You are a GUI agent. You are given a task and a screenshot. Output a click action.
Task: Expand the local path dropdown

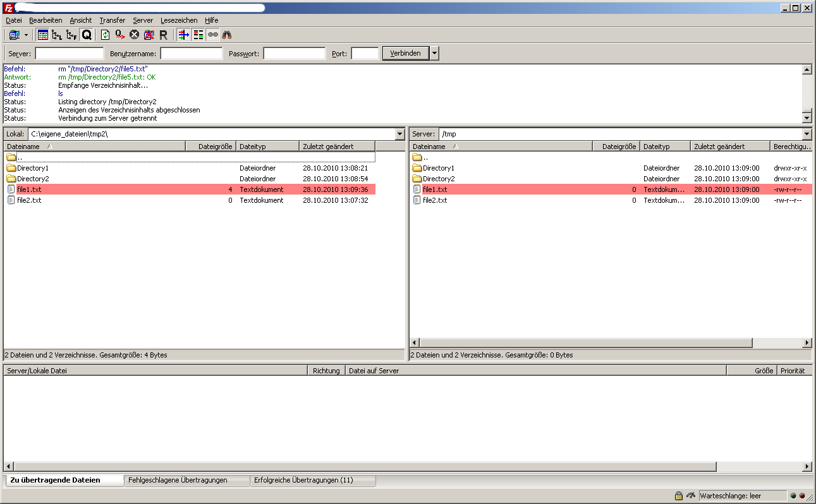399,134
